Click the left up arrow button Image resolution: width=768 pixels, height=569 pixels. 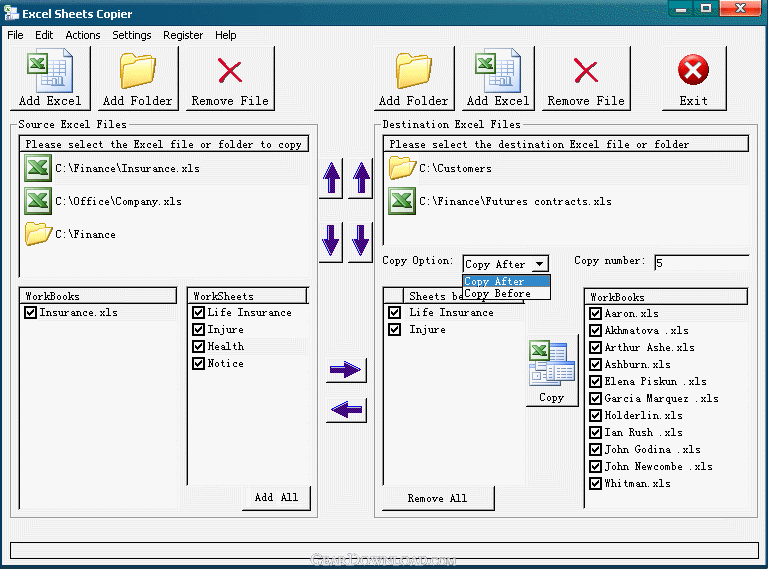click(x=331, y=178)
